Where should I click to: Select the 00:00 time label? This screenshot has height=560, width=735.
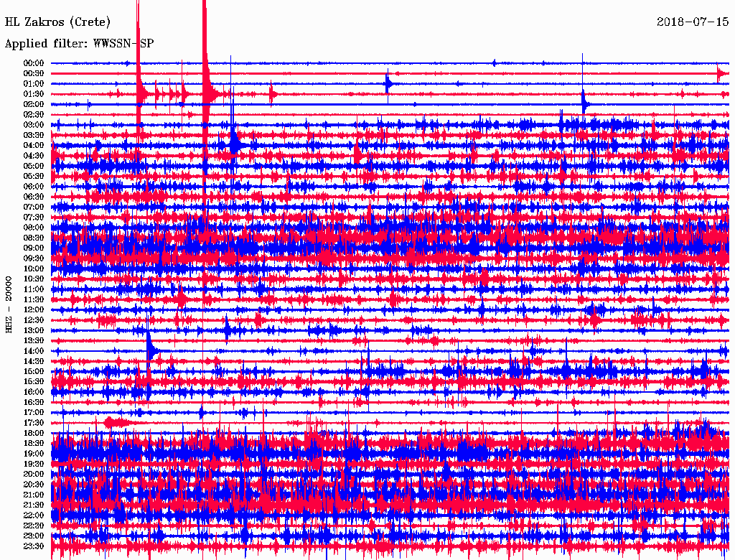tap(34, 63)
